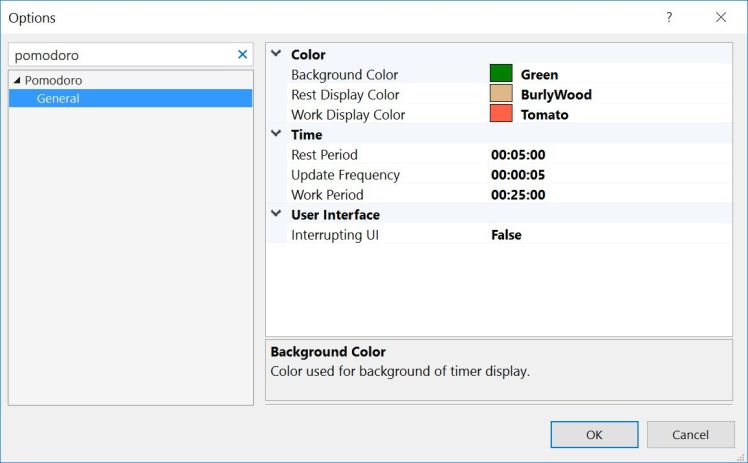Viewport: 748px width, 463px height.
Task: Collapse the Time category
Action: 276,134
